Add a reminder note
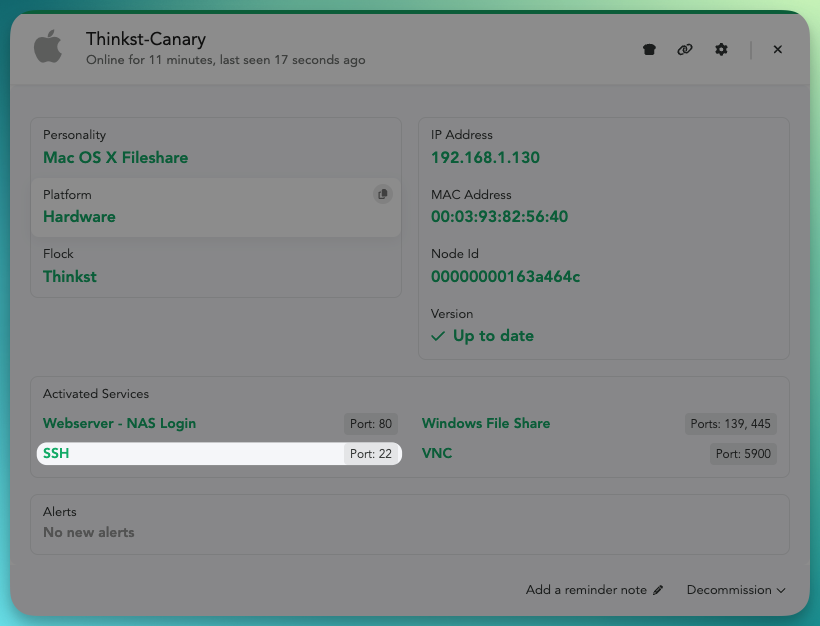820x626 pixels. [x=594, y=590]
